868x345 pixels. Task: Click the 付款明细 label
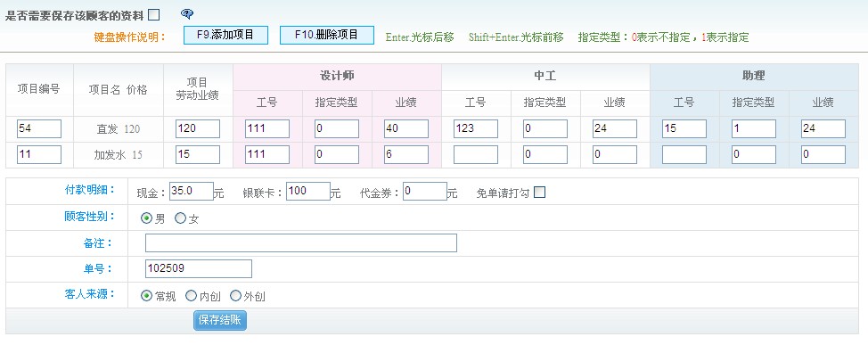(90, 189)
